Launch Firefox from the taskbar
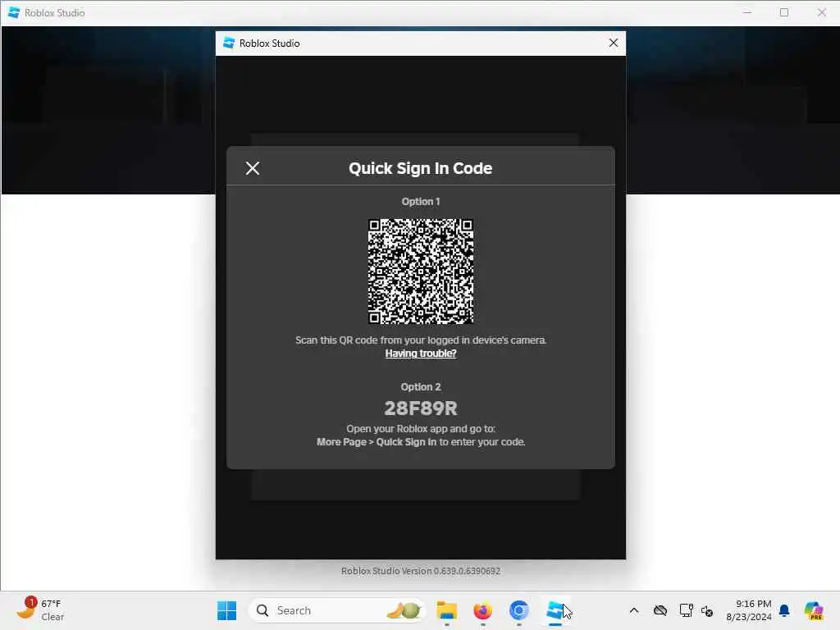 482,610
